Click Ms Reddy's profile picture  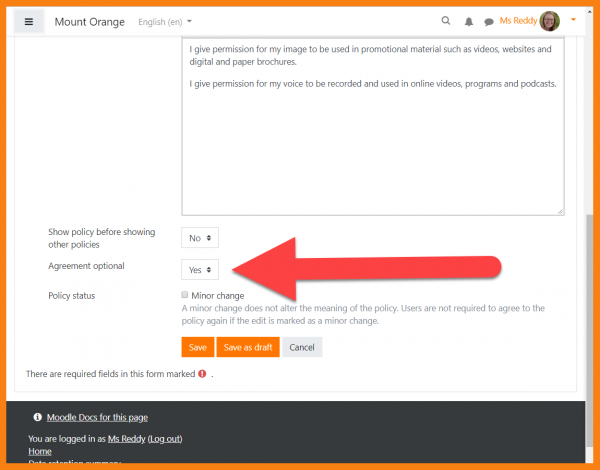549,21
